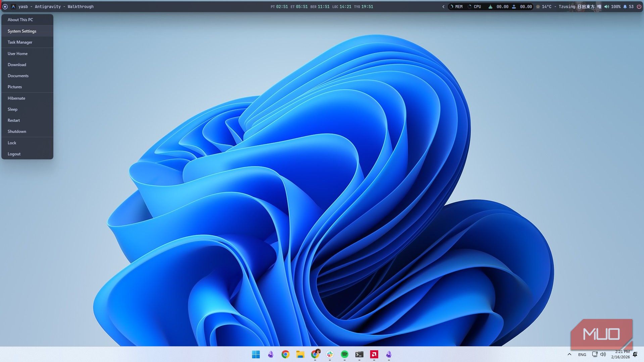Screen dimensions: 644x362
Task: Open System Settings from the menu
Action: pyautogui.click(x=27, y=31)
